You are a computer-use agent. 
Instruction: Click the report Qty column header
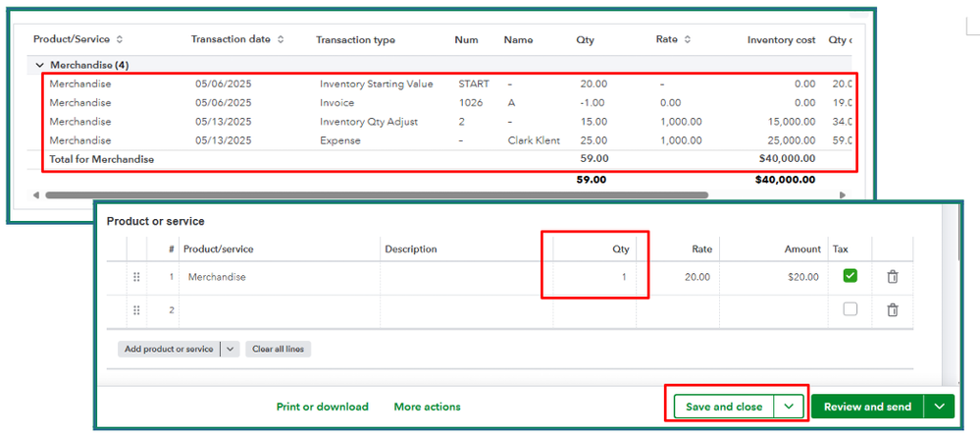[x=585, y=39]
